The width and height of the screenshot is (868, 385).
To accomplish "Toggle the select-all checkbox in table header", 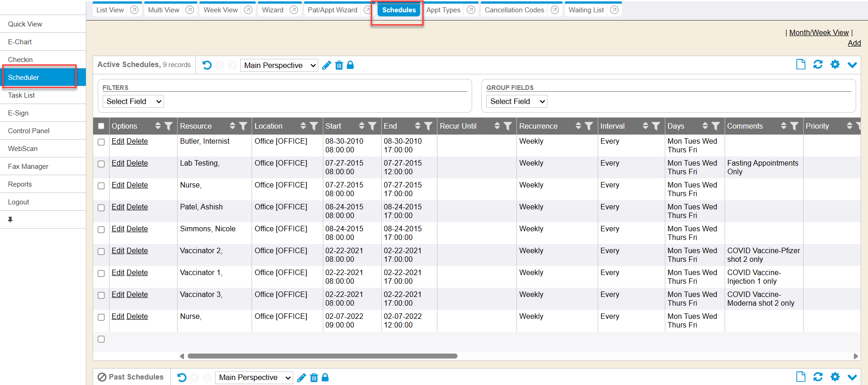I will pos(101,126).
